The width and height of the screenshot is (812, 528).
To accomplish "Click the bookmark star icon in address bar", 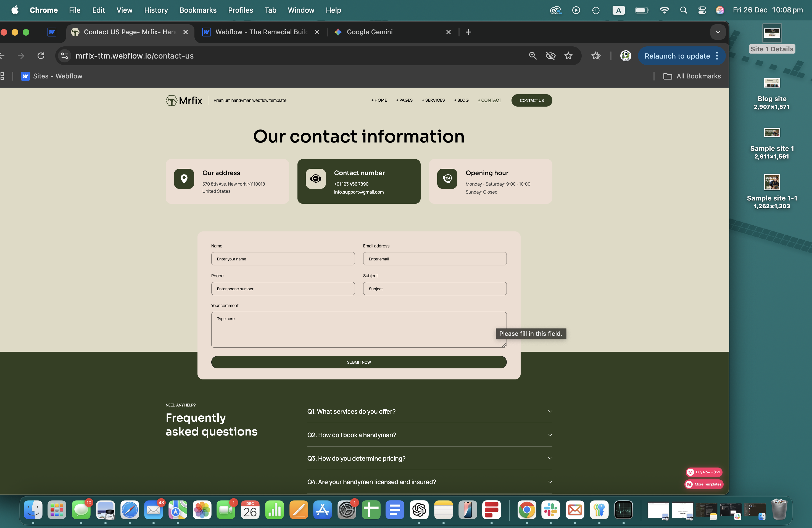I will click(568, 56).
